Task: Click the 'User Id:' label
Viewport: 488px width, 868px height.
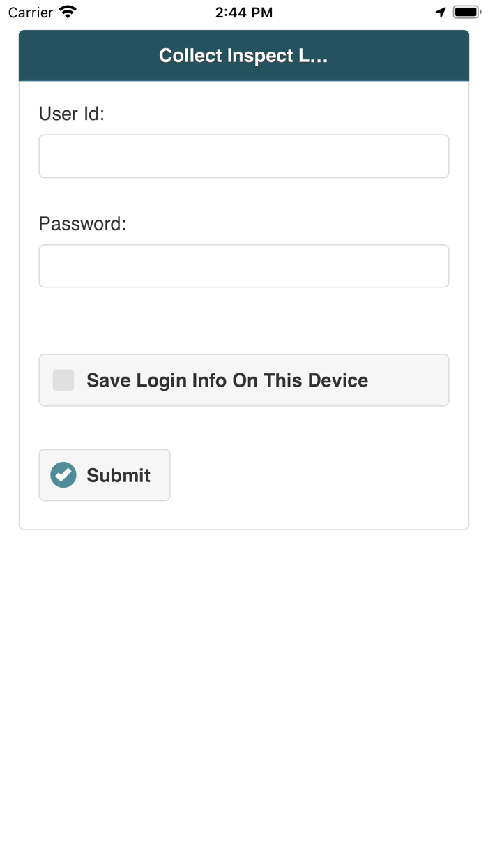Action: point(71,114)
